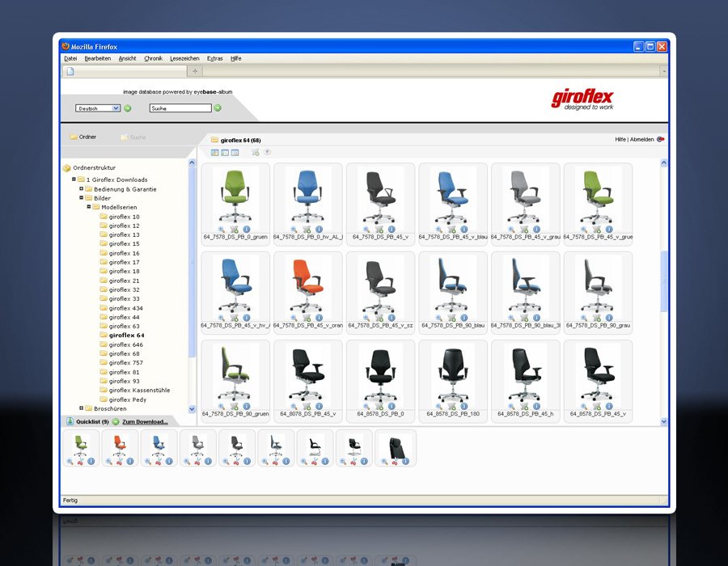Click the Zum Download... link
The height and width of the screenshot is (566, 728).
tap(145, 422)
